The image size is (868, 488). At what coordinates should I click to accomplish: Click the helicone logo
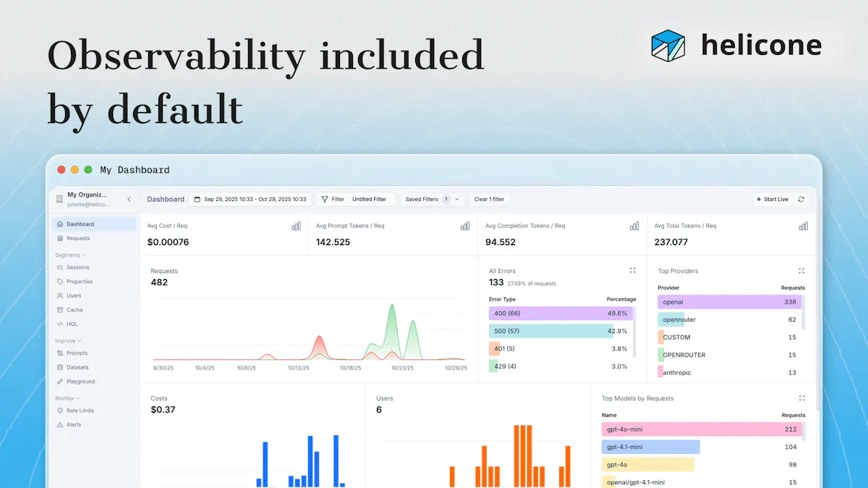pos(736,45)
